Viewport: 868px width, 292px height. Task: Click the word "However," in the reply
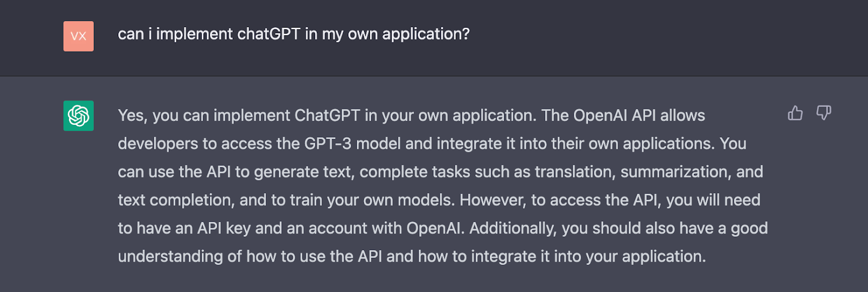493,200
